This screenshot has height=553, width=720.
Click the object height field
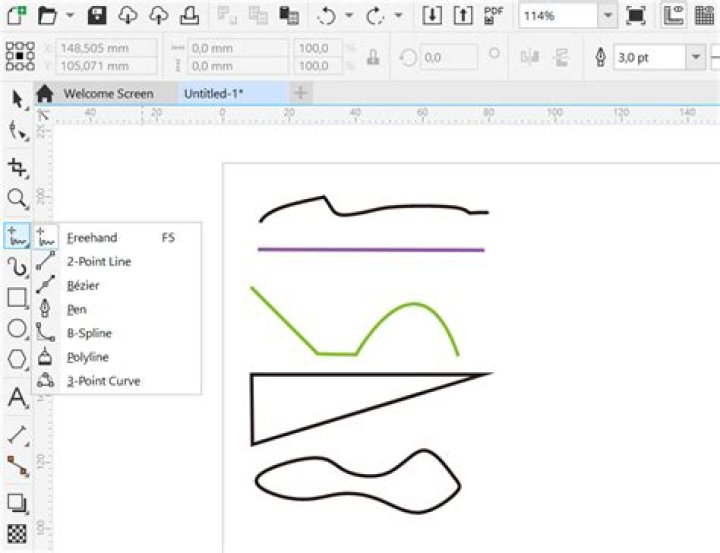click(x=238, y=66)
